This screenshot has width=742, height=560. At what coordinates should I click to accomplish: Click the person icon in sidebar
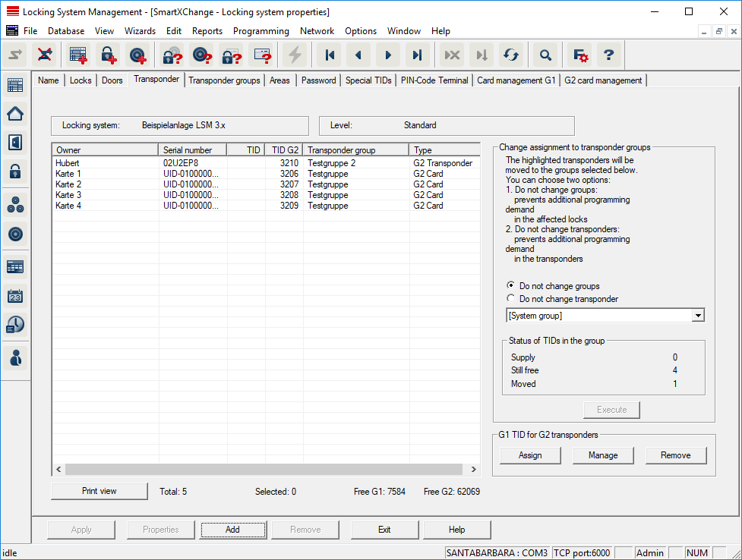tap(15, 357)
